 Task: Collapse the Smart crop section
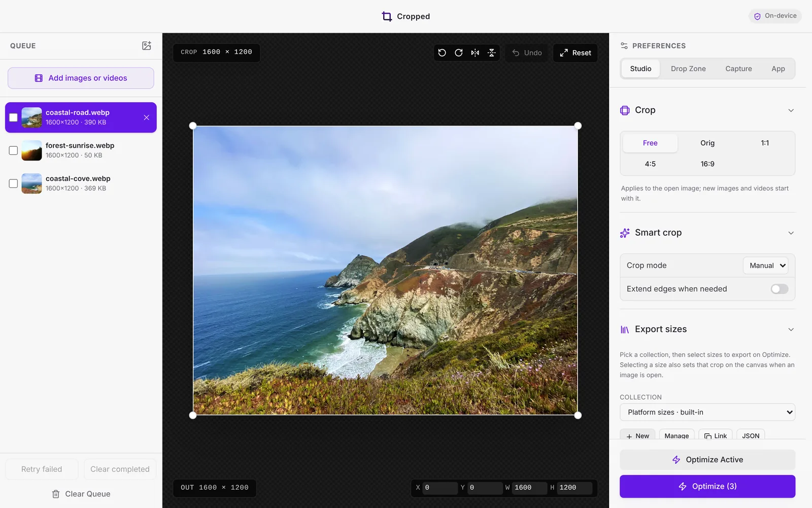click(x=791, y=233)
